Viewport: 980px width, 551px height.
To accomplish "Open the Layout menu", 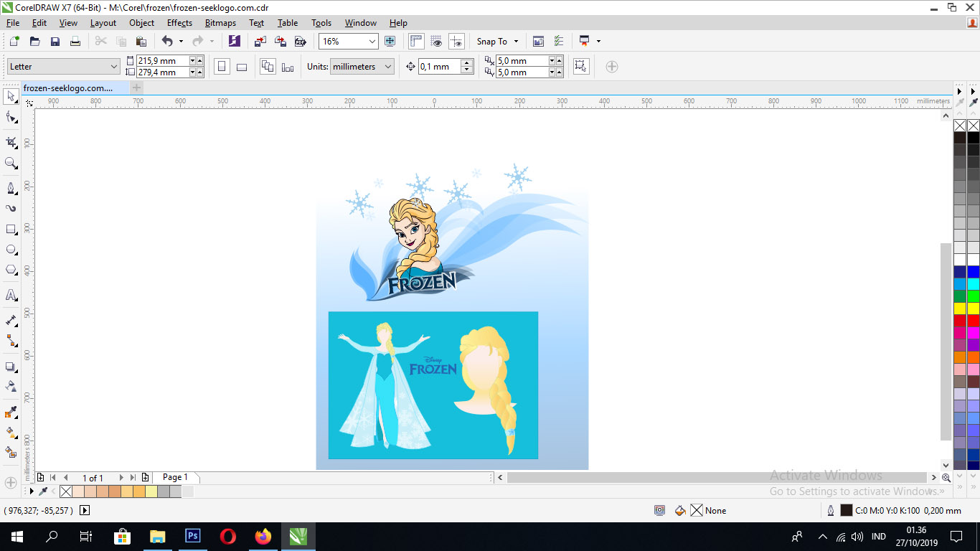I will (x=103, y=23).
